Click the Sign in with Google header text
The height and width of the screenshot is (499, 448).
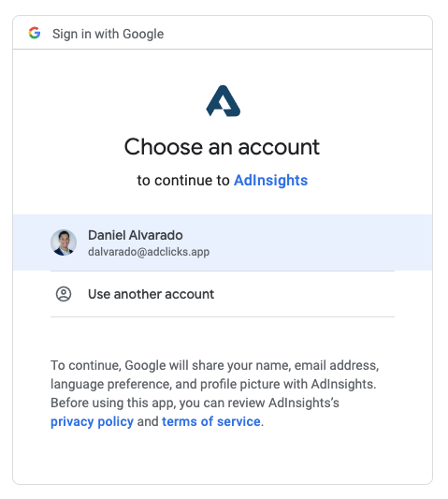[108, 34]
